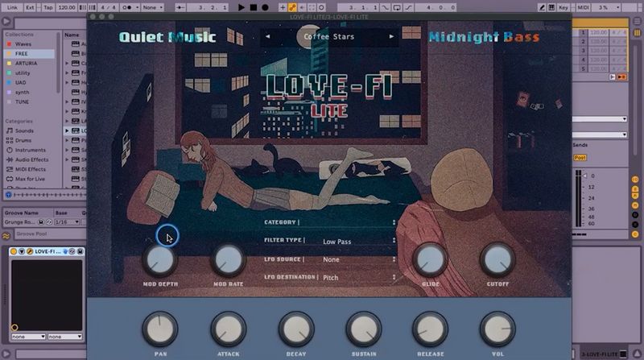Select the previous preset arrow in LOVE-FI
The height and width of the screenshot is (360, 644).
pos(268,36)
